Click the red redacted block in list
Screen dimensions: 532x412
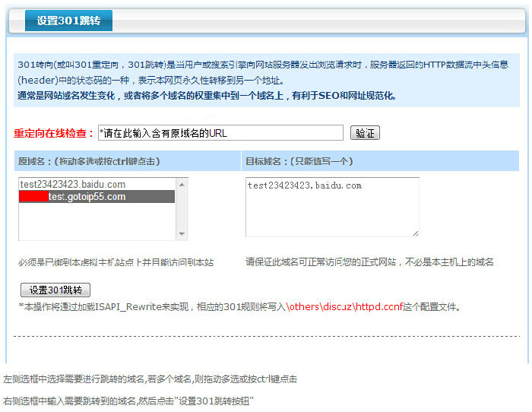pyautogui.click(x=33, y=197)
